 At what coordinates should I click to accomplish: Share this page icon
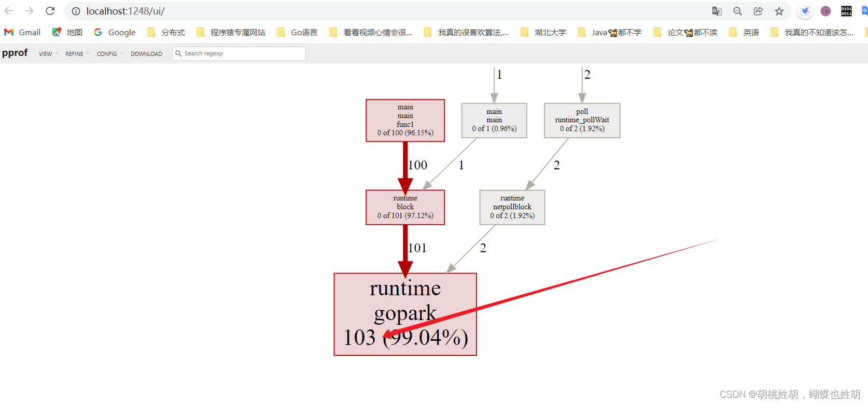point(758,11)
